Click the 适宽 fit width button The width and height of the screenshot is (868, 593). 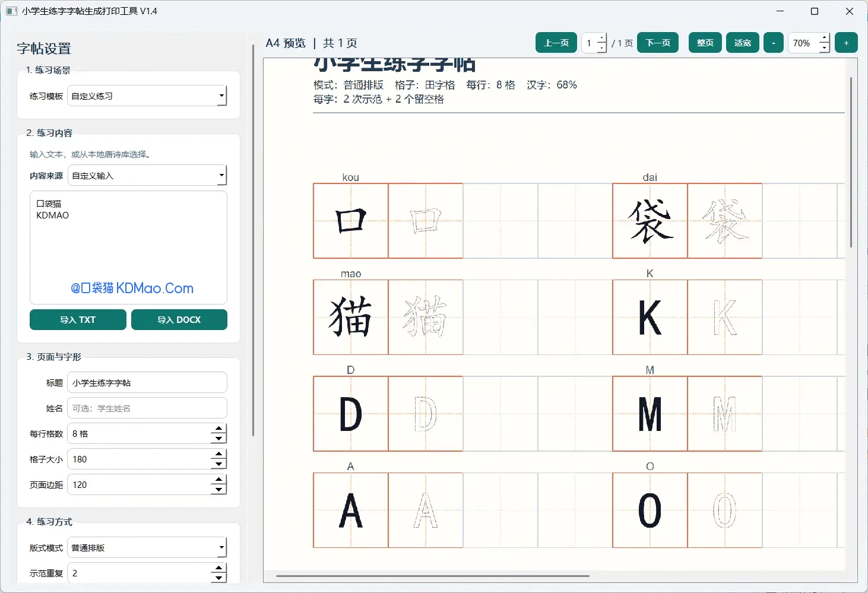coord(742,43)
